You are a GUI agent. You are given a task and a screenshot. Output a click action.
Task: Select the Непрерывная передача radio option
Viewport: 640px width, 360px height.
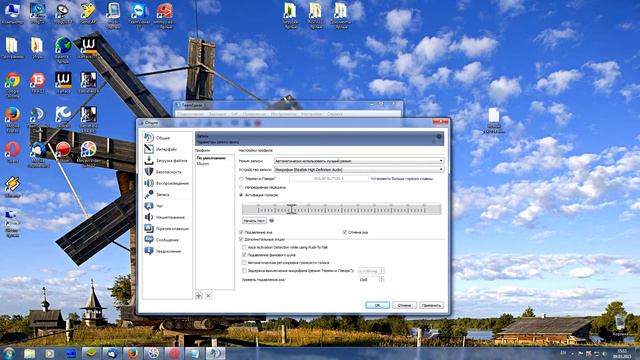pyautogui.click(x=262, y=187)
